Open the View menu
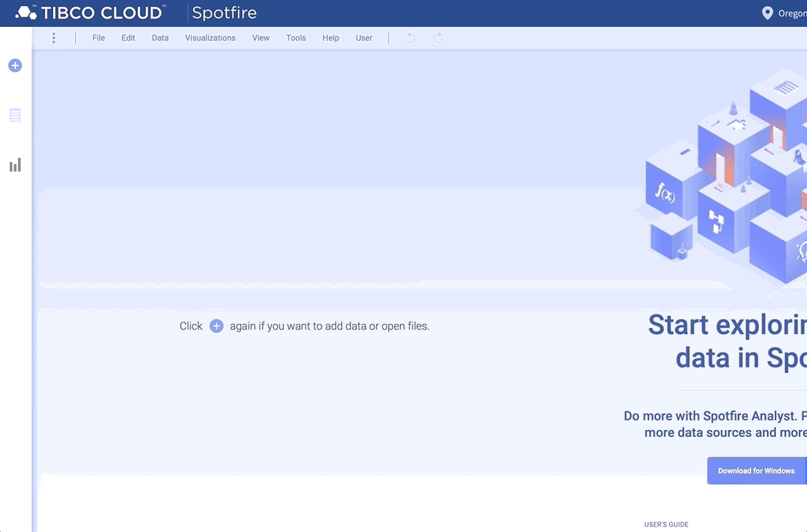This screenshot has width=807, height=532. click(x=261, y=38)
